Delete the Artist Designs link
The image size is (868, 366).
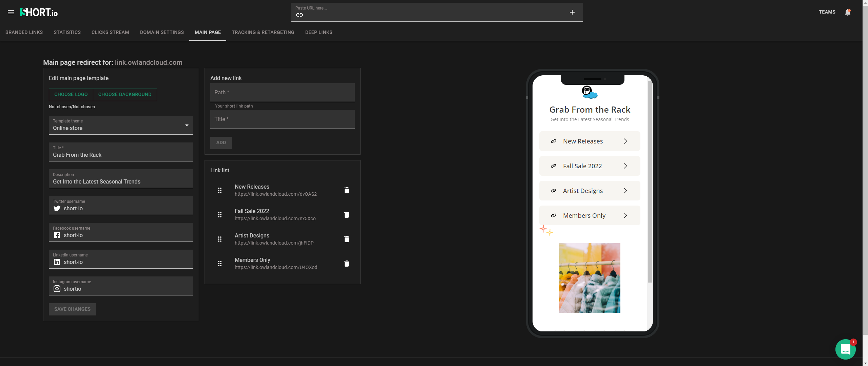point(346,239)
